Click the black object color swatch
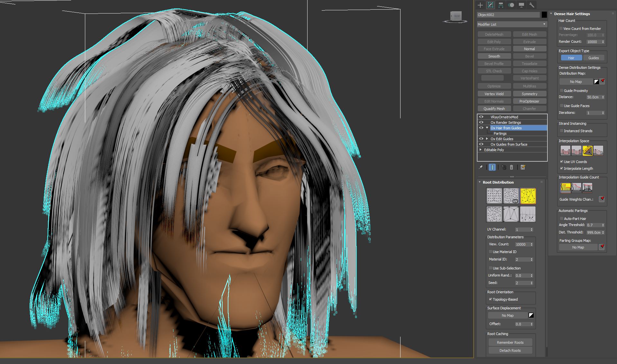The height and width of the screenshot is (364, 617). [x=544, y=15]
